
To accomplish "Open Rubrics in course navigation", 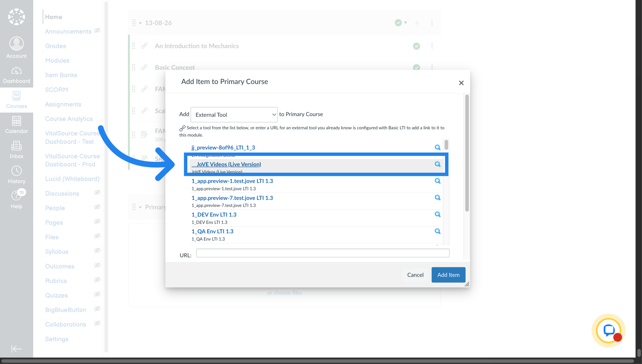I will (56, 281).
